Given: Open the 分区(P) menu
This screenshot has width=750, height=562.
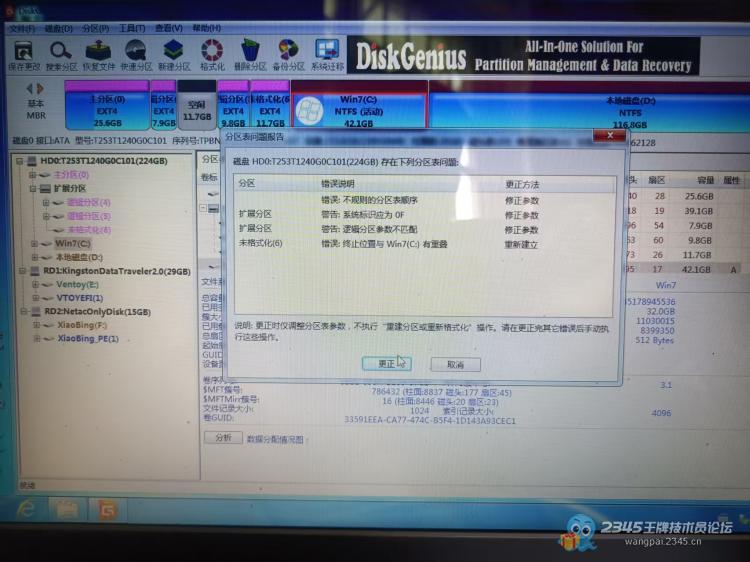Looking at the screenshot, I should click(x=96, y=29).
